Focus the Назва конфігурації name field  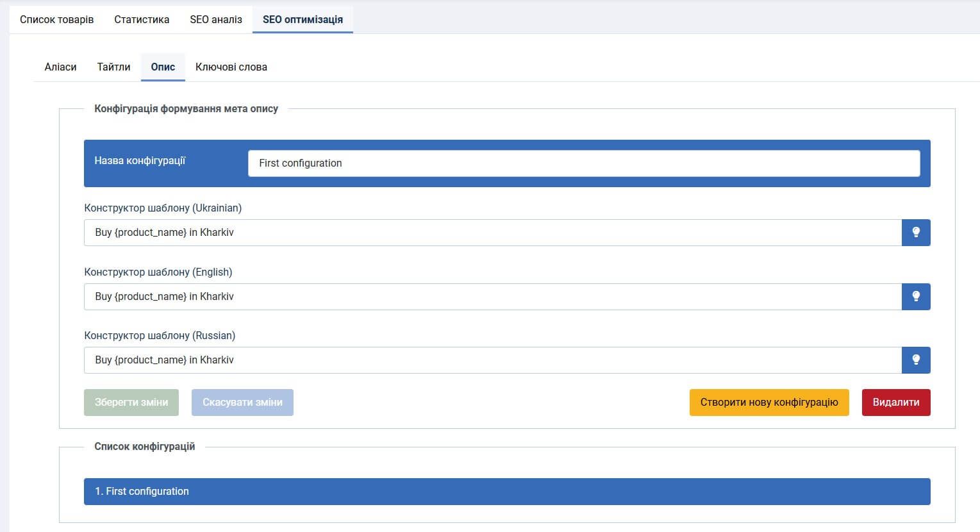pos(583,163)
